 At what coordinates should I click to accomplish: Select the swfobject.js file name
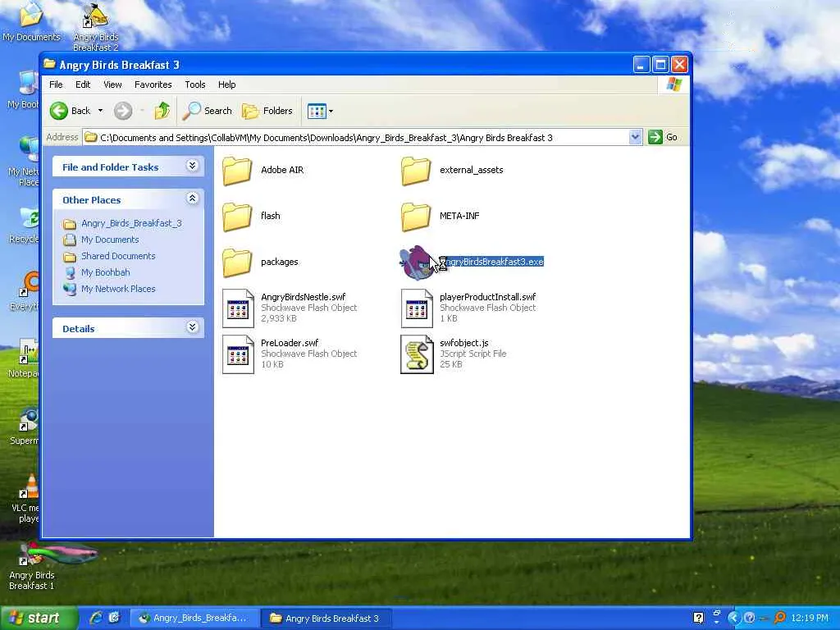click(464, 344)
